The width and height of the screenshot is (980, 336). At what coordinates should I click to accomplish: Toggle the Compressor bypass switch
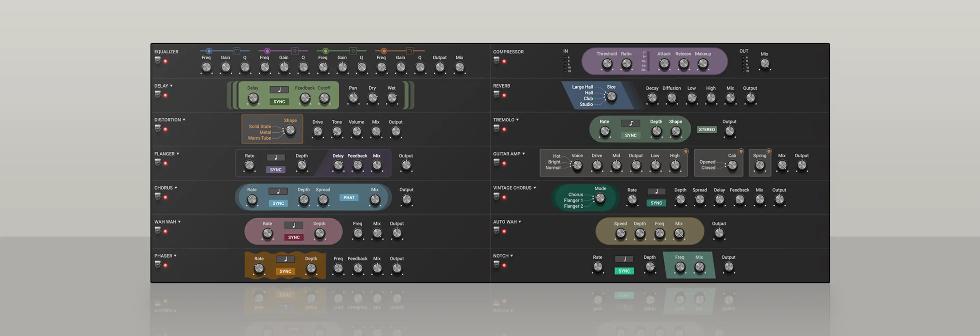pyautogui.click(x=496, y=60)
